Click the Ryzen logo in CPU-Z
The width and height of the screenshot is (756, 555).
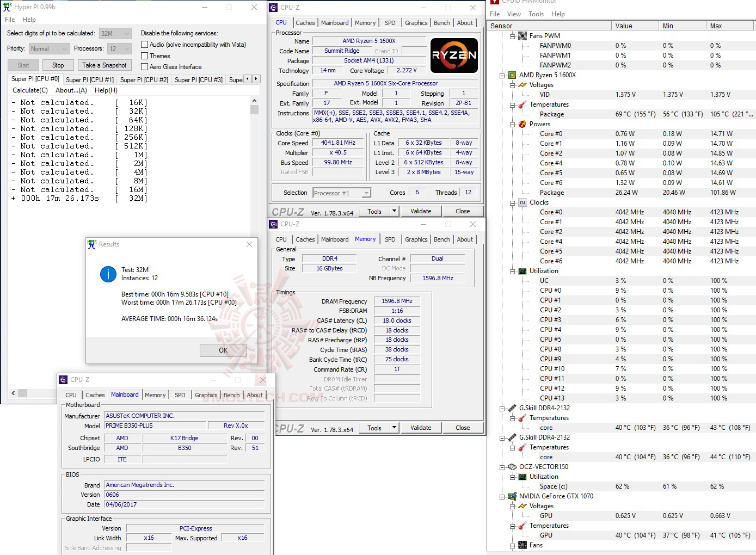pyautogui.click(x=454, y=55)
